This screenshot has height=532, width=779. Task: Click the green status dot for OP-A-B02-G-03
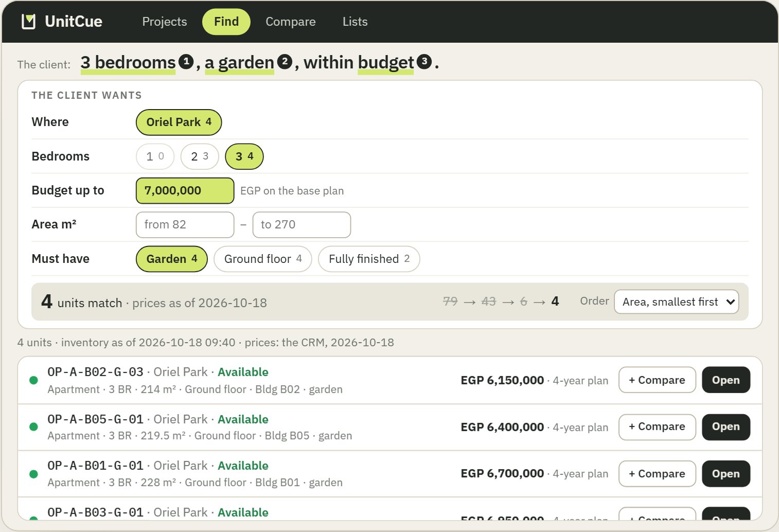(34, 380)
